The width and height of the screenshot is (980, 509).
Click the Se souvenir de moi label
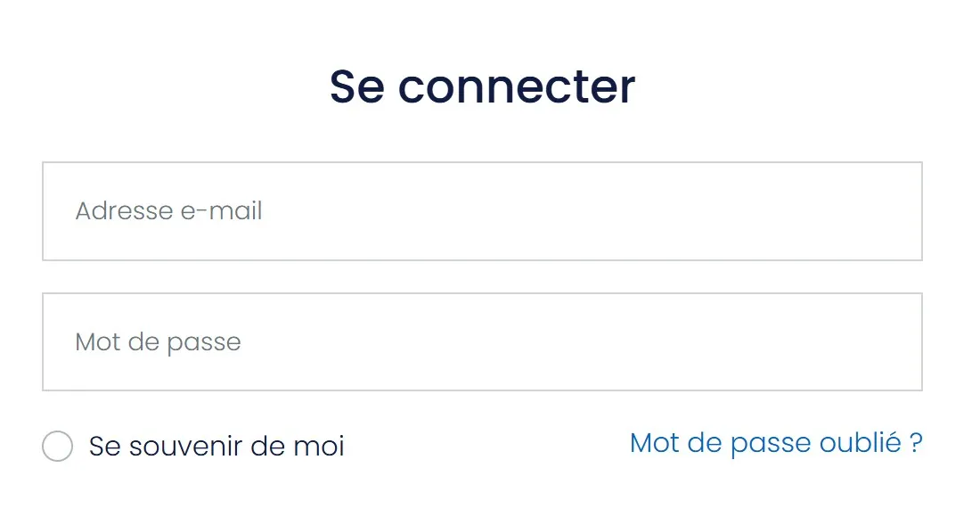click(216, 447)
